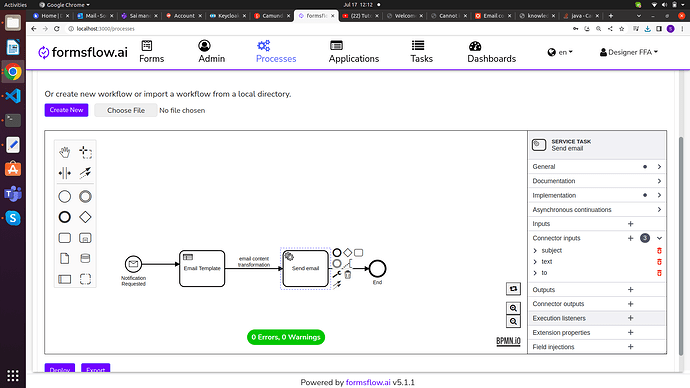Create a task from the palette
This screenshot has height=388, width=690.
point(65,238)
